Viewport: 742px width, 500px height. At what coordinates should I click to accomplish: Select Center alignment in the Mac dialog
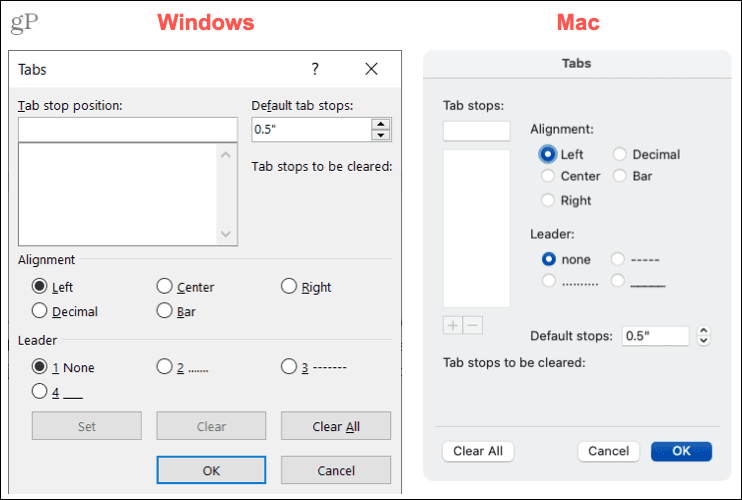[x=548, y=176]
